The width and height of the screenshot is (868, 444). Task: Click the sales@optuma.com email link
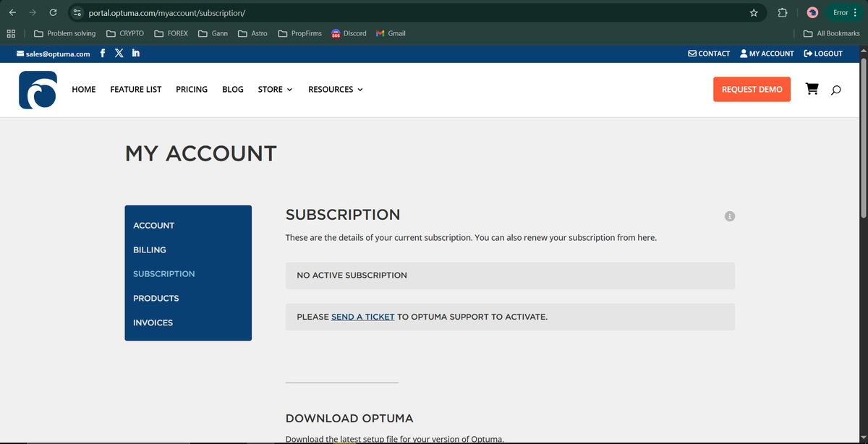54,54
